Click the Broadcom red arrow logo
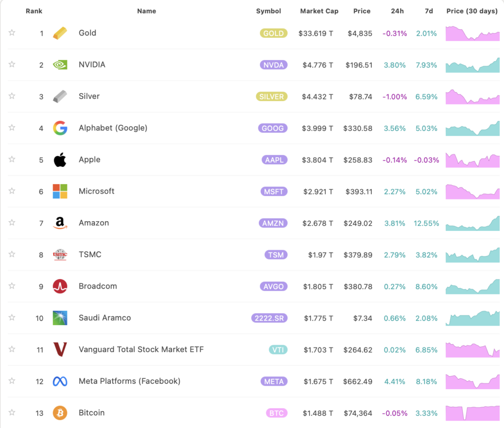The height and width of the screenshot is (428, 504). [60, 286]
